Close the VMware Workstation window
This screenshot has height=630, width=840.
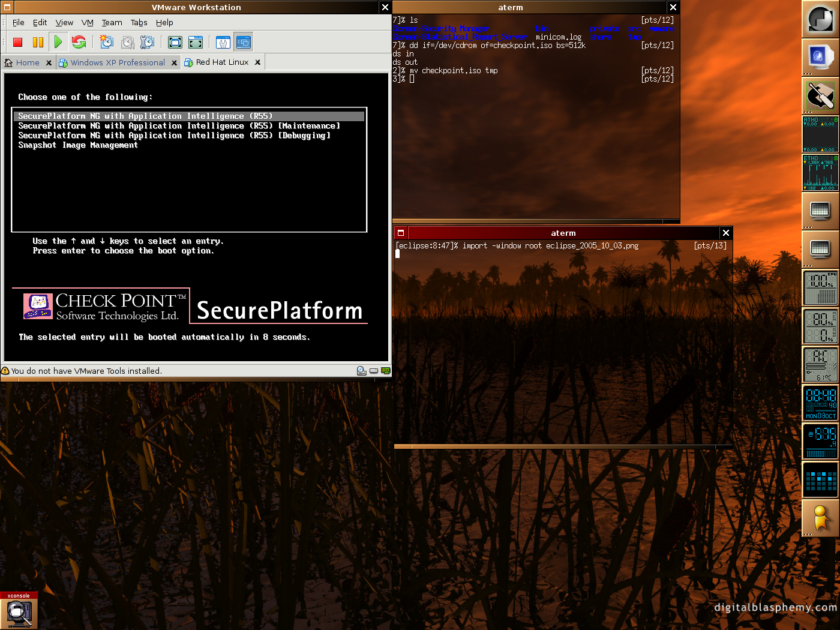pyautogui.click(x=385, y=7)
